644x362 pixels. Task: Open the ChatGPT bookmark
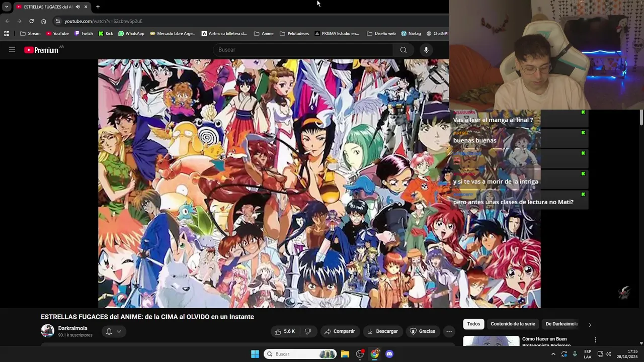tap(437, 34)
